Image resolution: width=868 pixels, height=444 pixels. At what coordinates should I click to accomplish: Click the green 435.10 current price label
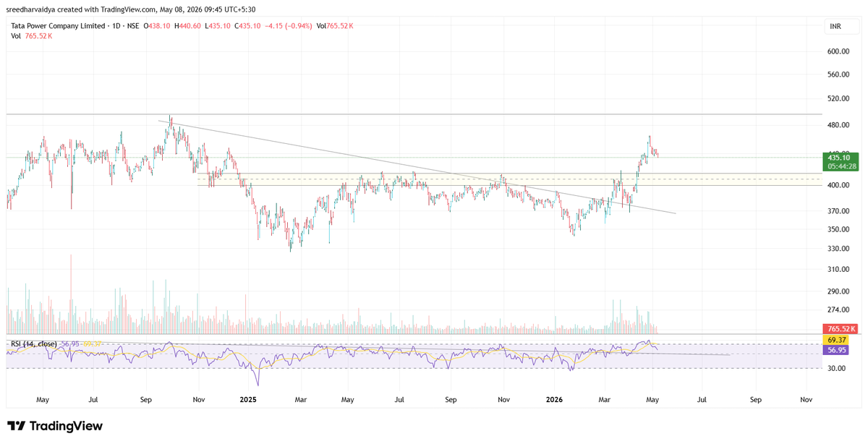[841, 158]
